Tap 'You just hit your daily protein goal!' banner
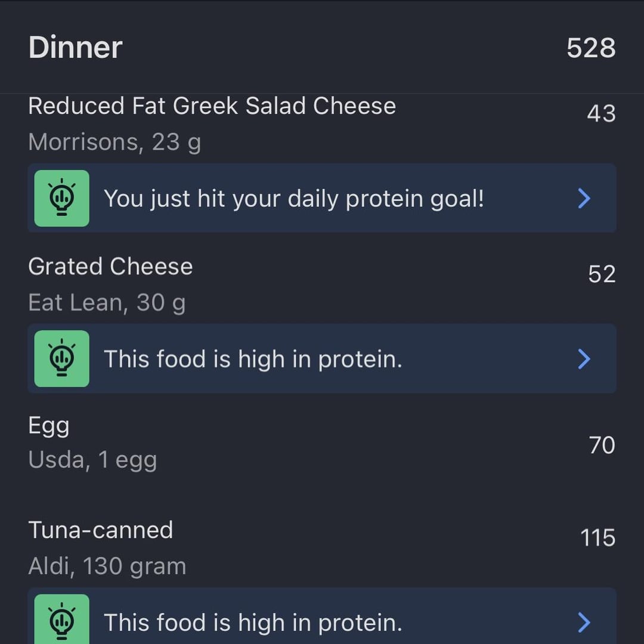This screenshot has height=644, width=644. pyautogui.click(x=322, y=198)
